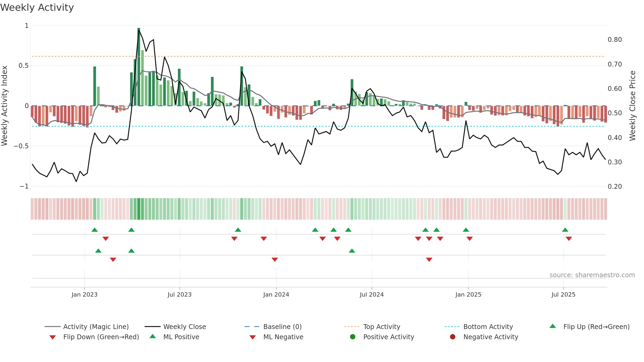Click first flip-up triangle after Jan 2023
Viewport: 644px width, 362px height.
94,230
